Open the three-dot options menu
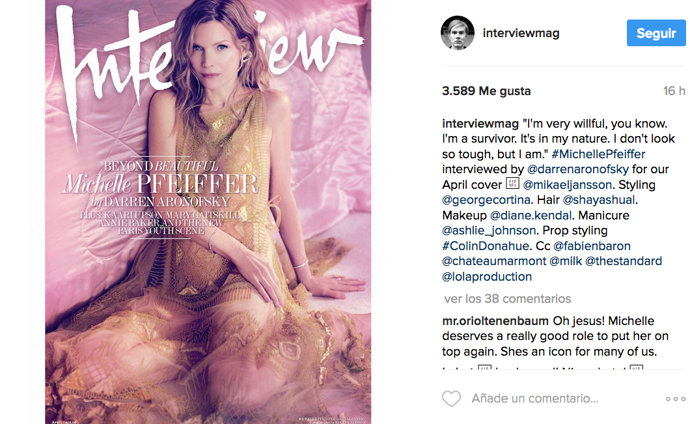The height and width of the screenshot is (424, 690). coord(675,399)
